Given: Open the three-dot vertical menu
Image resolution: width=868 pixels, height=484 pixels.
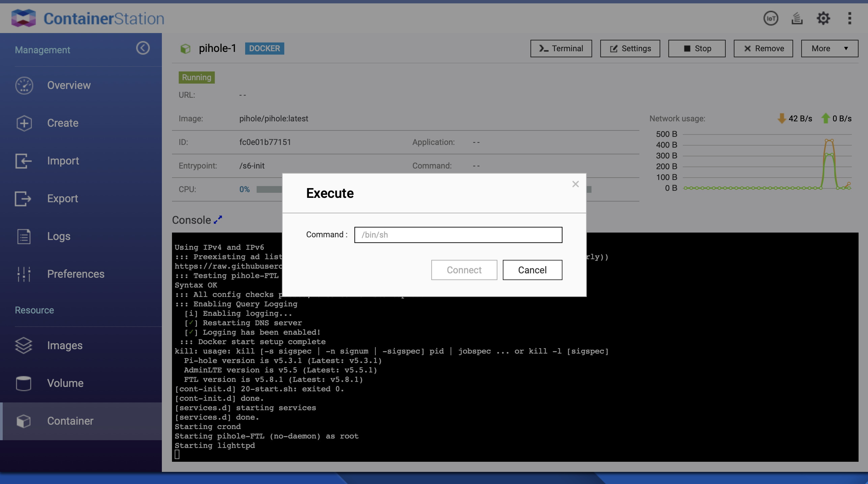Looking at the screenshot, I should tap(849, 18).
